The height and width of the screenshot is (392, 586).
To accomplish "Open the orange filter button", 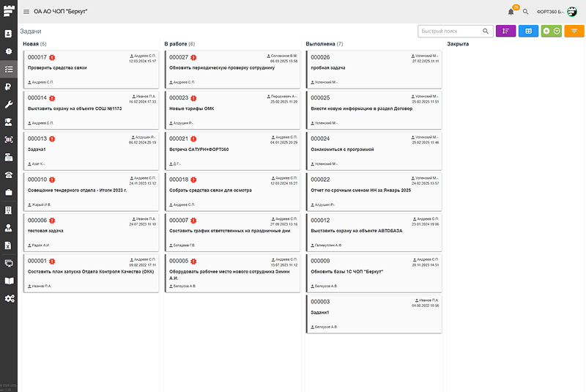I will click(x=574, y=31).
